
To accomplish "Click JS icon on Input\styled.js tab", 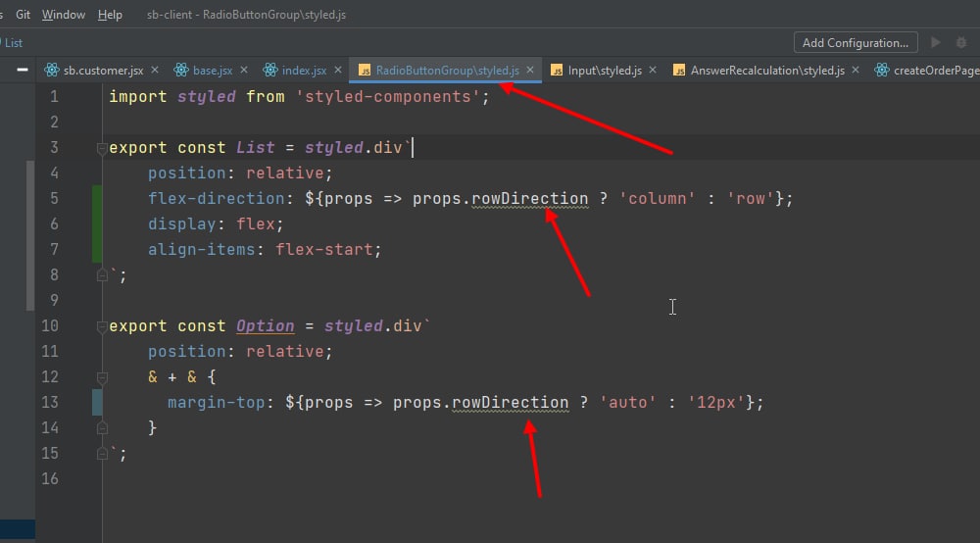I will tap(557, 71).
